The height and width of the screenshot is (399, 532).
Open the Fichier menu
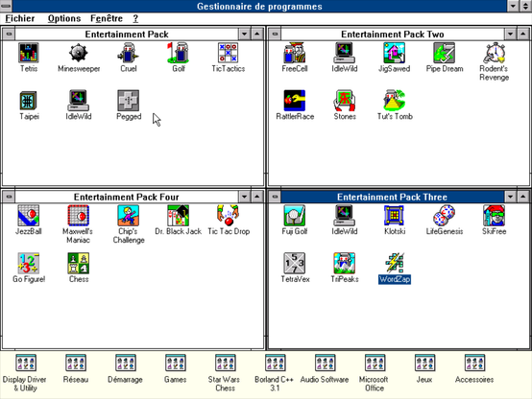click(20, 18)
